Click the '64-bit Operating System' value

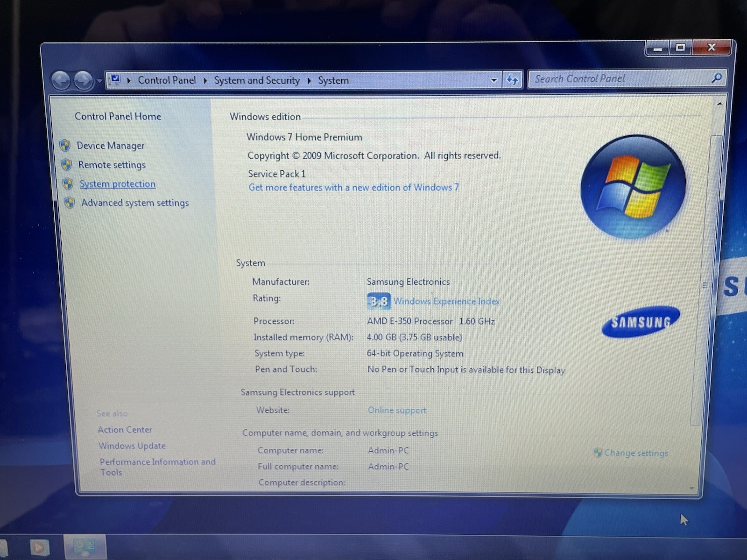pyautogui.click(x=415, y=353)
